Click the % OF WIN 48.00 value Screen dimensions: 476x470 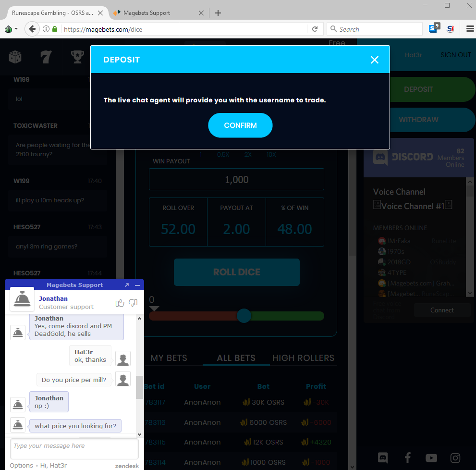(x=294, y=229)
